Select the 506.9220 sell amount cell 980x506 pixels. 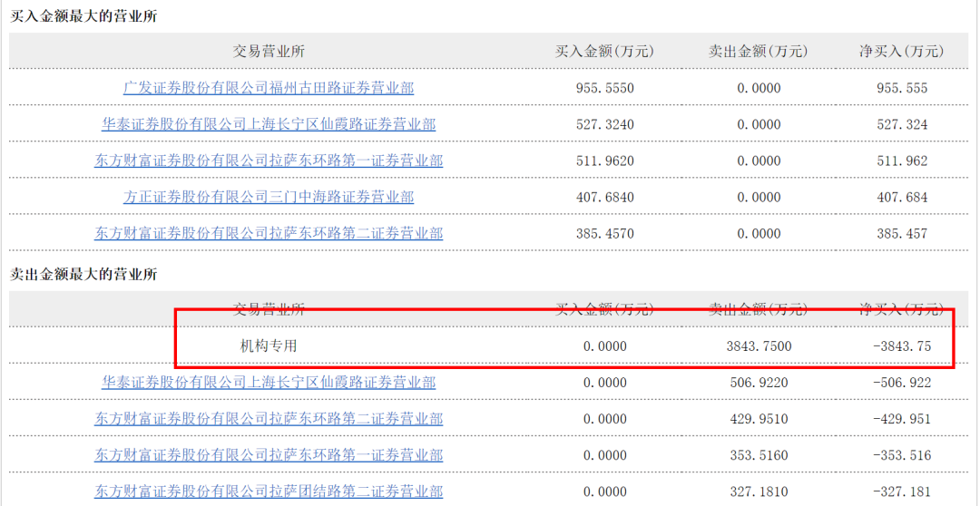click(x=759, y=383)
